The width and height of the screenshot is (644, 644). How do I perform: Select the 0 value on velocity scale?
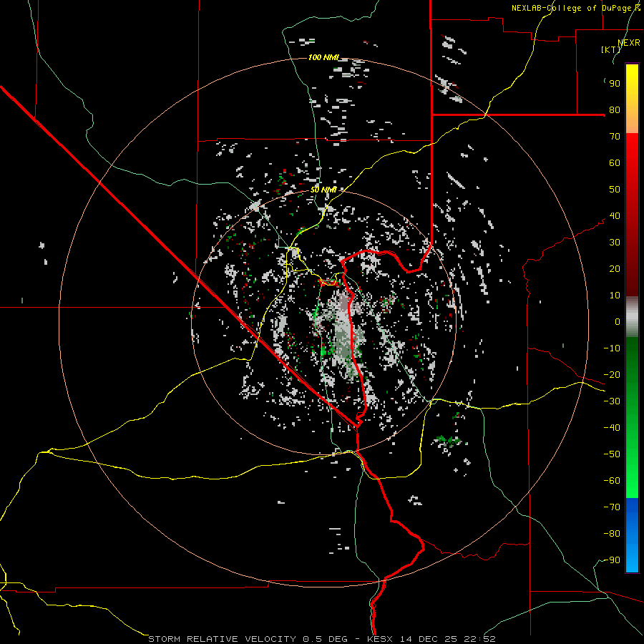[618, 322]
